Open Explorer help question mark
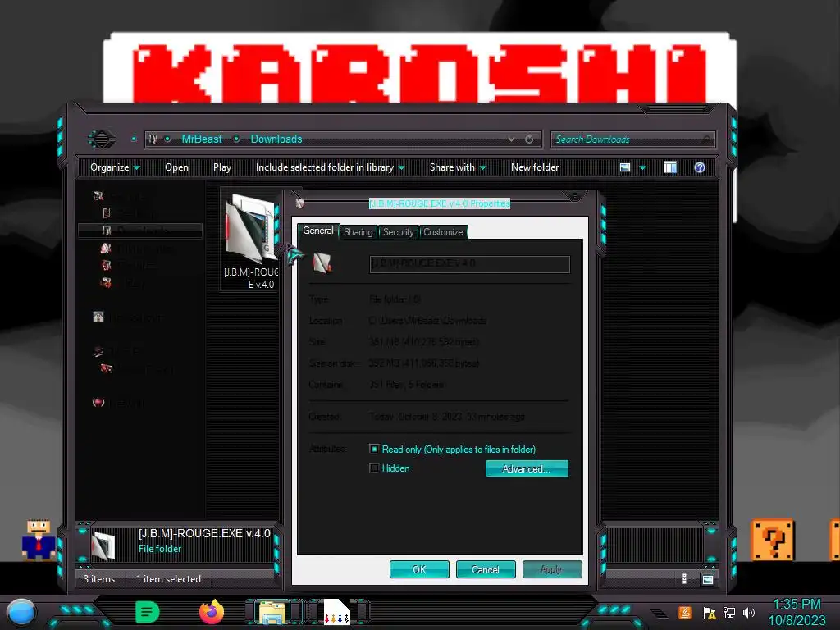This screenshot has height=630, width=840. pyautogui.click(x=700, y=167)
